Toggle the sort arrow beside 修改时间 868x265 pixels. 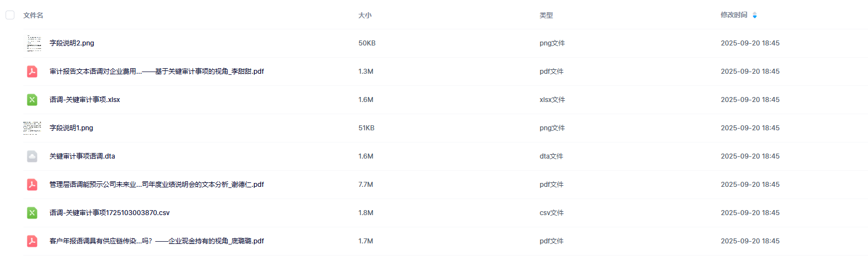(754, 16)
